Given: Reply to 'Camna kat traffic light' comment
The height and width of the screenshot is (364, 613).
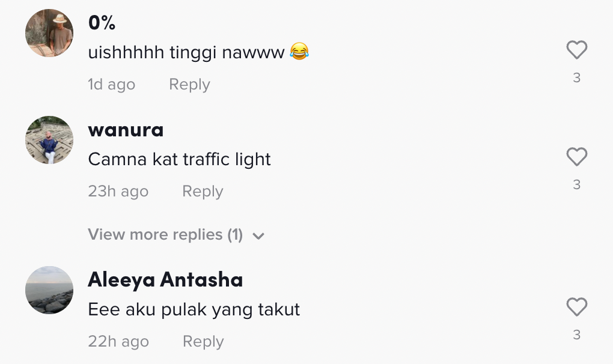Looking at the screenshot, I should (203, 192).
